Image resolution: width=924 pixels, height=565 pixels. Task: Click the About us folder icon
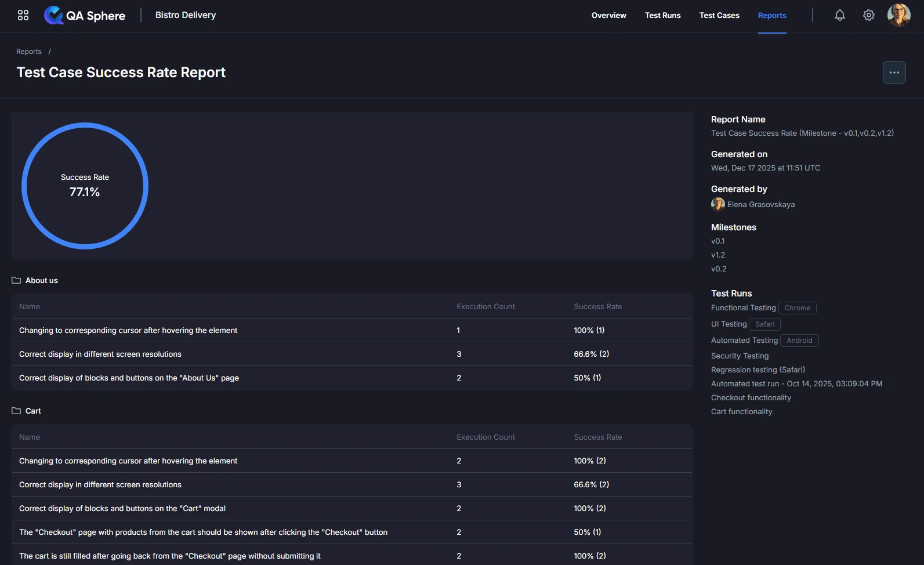(16, 280)
